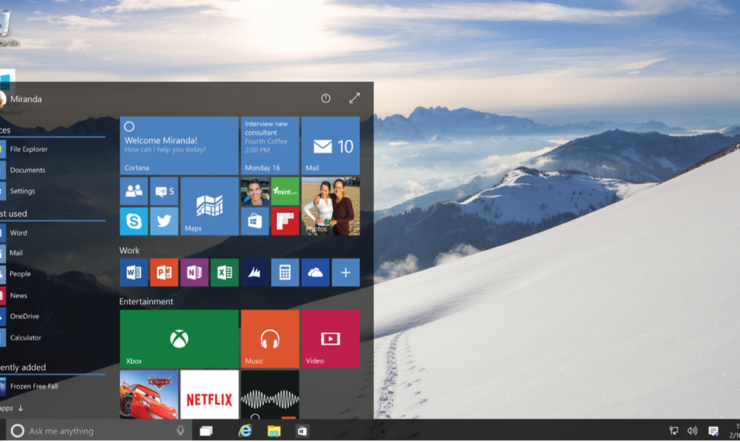This screenshot has height=442, width=740.
Task: Launch the Twitter tile
Action: (x=164, y=221)
